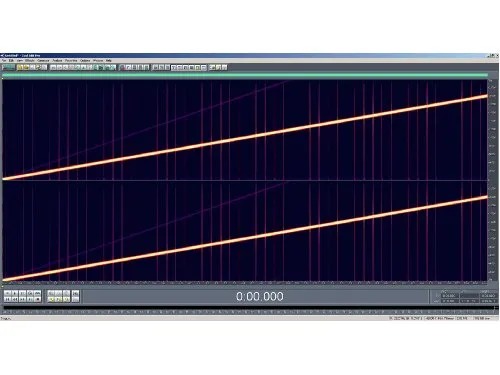Click the open file icon in toolbar
The width and height of the screenshot is (500, 375).
pyautogui.click(x=26, y=67)
